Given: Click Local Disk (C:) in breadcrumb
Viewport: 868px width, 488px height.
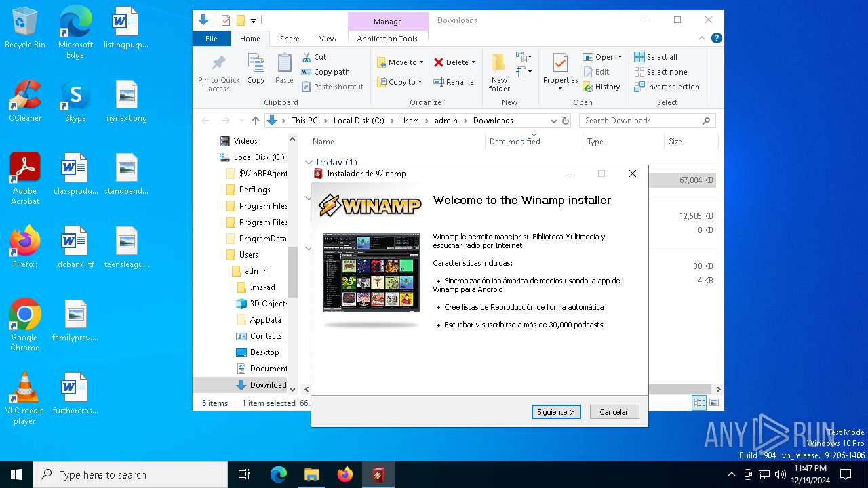Looking at the screenshot, I should point(359,121).
